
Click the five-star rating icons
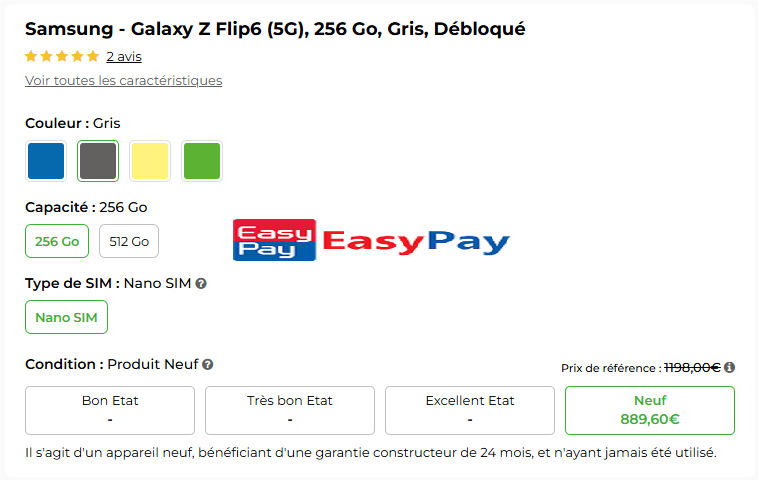pyautogui.click(x=62, y=56)
